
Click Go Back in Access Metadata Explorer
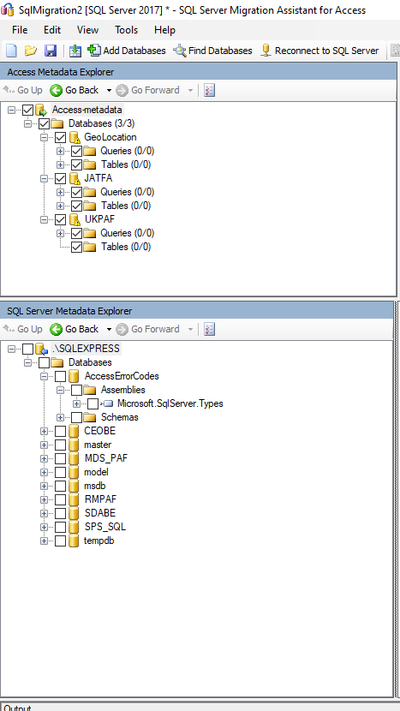click(74, 90)
